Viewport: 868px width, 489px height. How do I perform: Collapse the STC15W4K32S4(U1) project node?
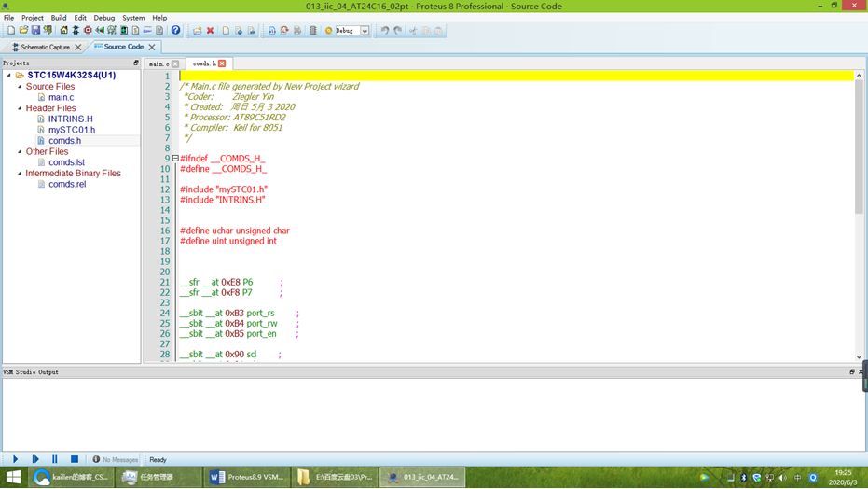[x=9, y=76]
